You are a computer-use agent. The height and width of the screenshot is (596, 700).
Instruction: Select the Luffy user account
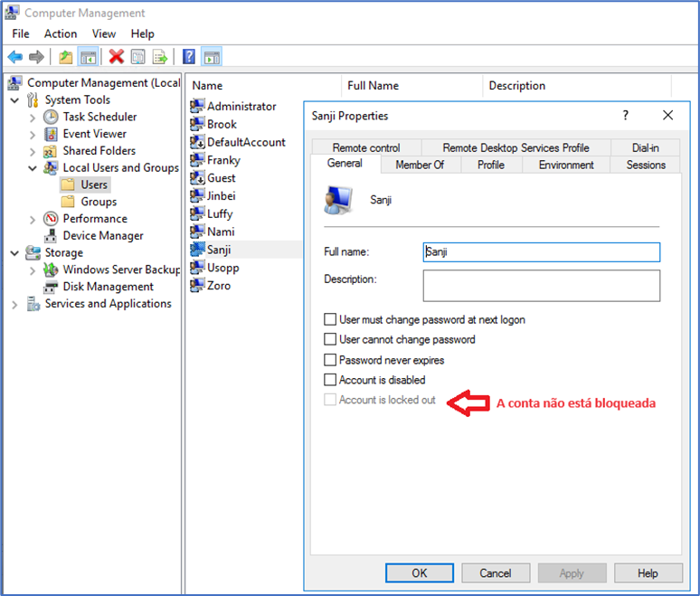click(x=220, y=213)
